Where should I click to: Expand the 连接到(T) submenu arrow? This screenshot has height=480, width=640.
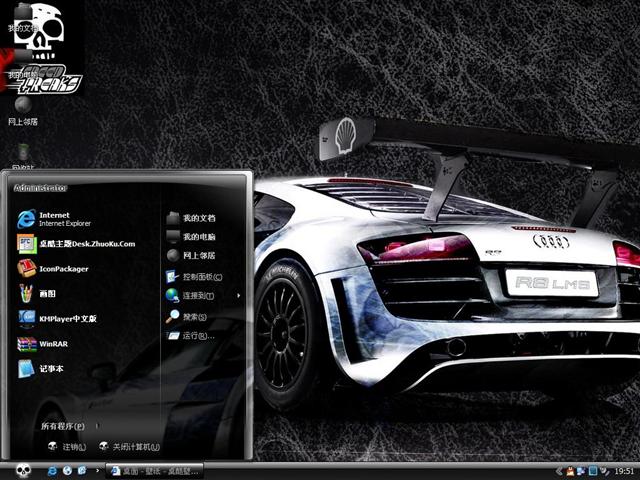(x=238, y=296)
